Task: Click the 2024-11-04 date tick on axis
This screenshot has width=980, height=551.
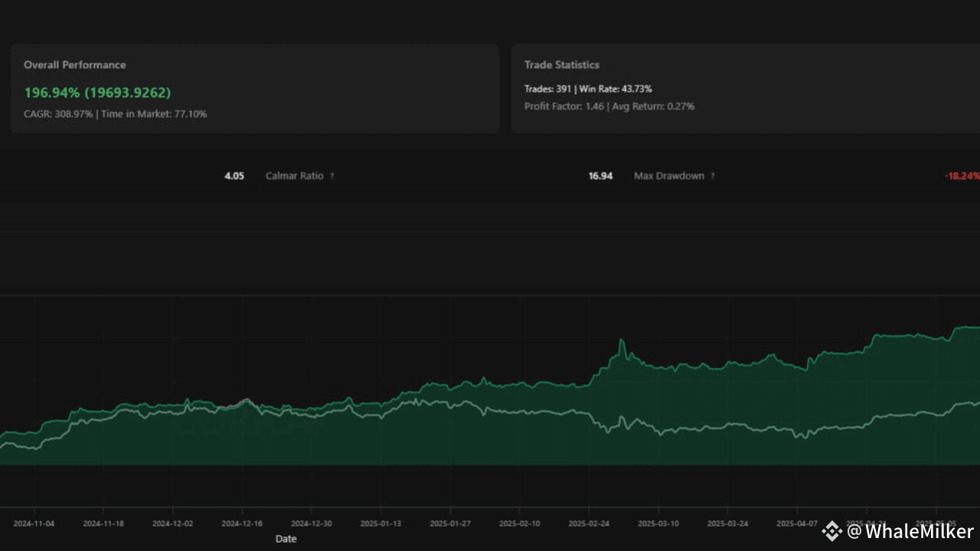Action: point(34,523)
